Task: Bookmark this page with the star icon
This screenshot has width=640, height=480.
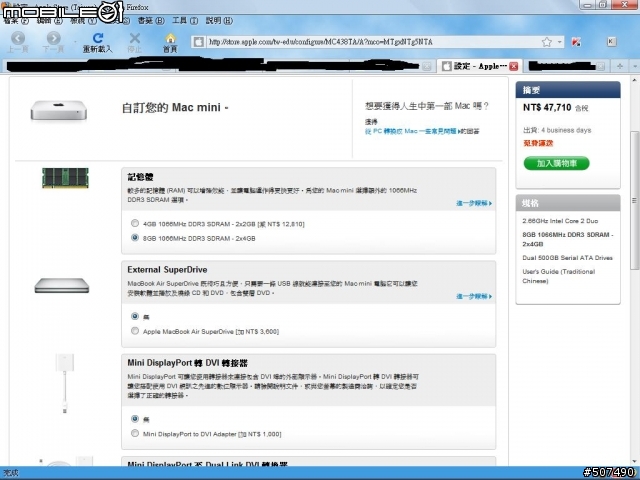Action: tap(547, 42)
